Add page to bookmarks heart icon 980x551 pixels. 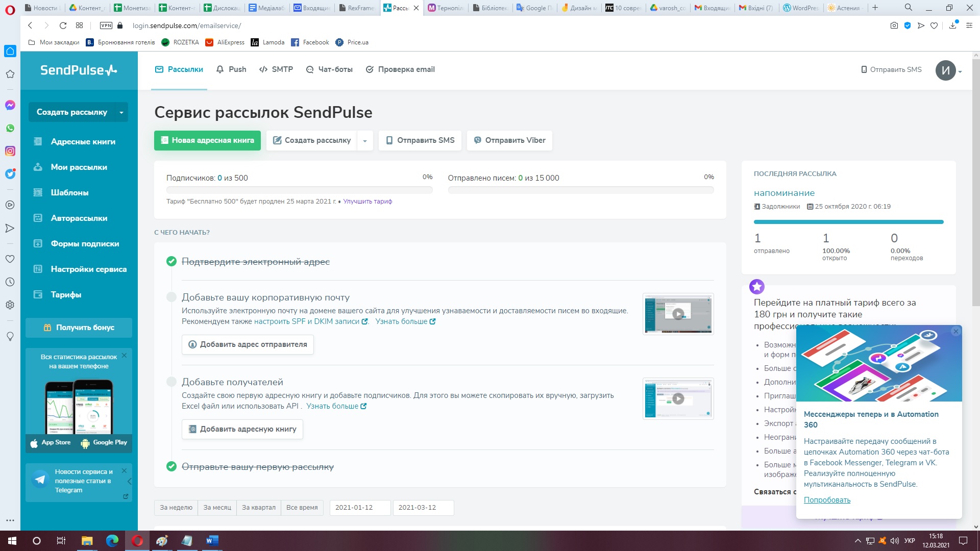tap(934, 26)
